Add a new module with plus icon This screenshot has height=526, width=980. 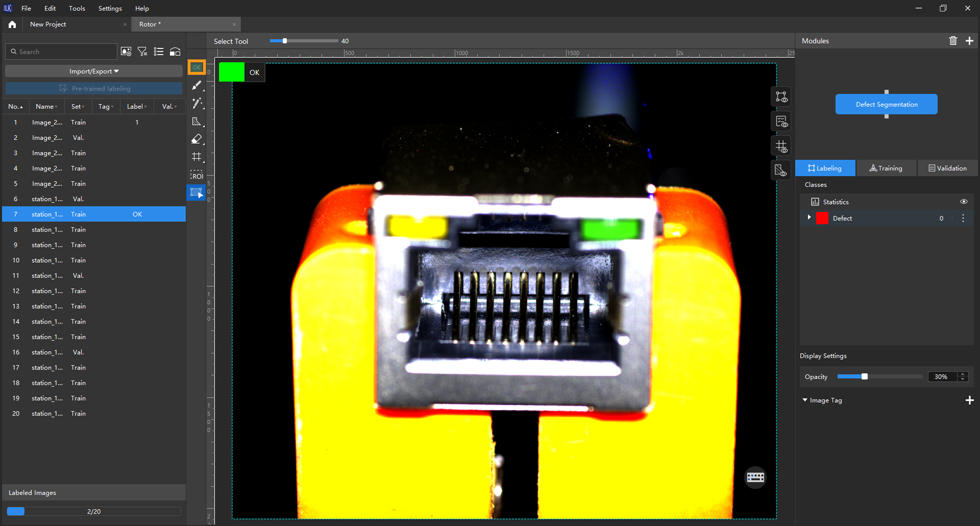[969, 41]
